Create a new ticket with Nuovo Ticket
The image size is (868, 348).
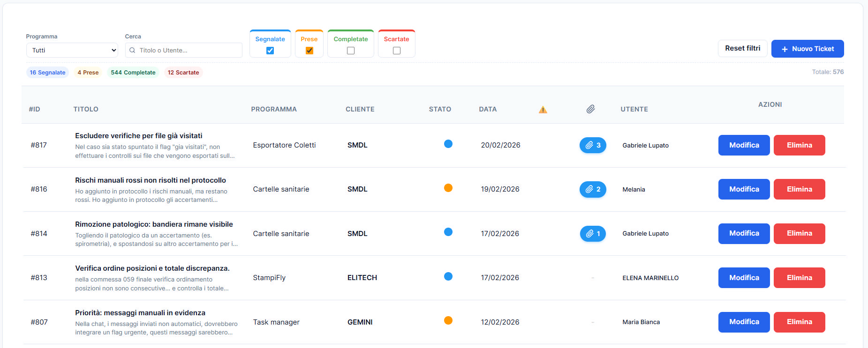point(807,49)
